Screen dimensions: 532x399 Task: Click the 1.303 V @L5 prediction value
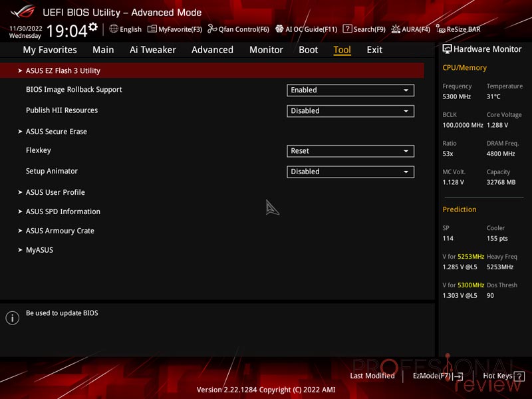[x=460, y=295]
